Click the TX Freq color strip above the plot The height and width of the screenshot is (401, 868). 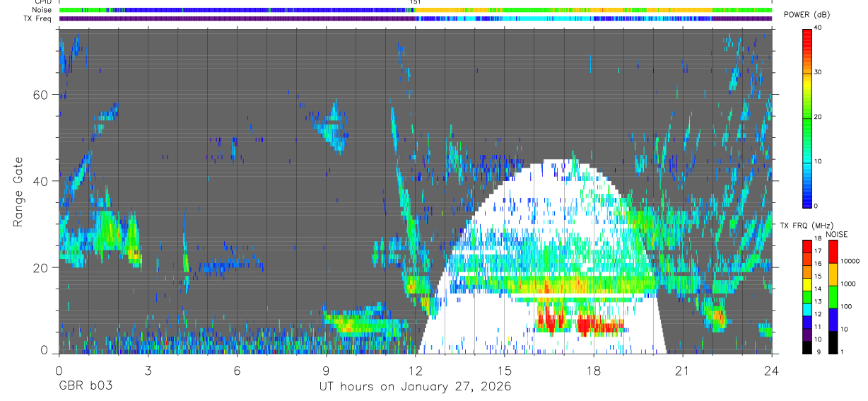(416, 18)
